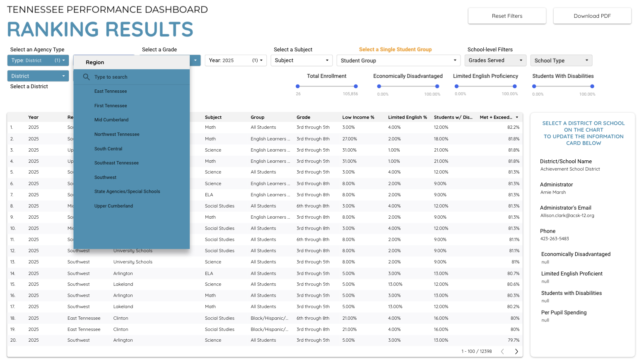Click the Met + Exceed... column header
Screen dimensions: 644x362
coord(496,117)
